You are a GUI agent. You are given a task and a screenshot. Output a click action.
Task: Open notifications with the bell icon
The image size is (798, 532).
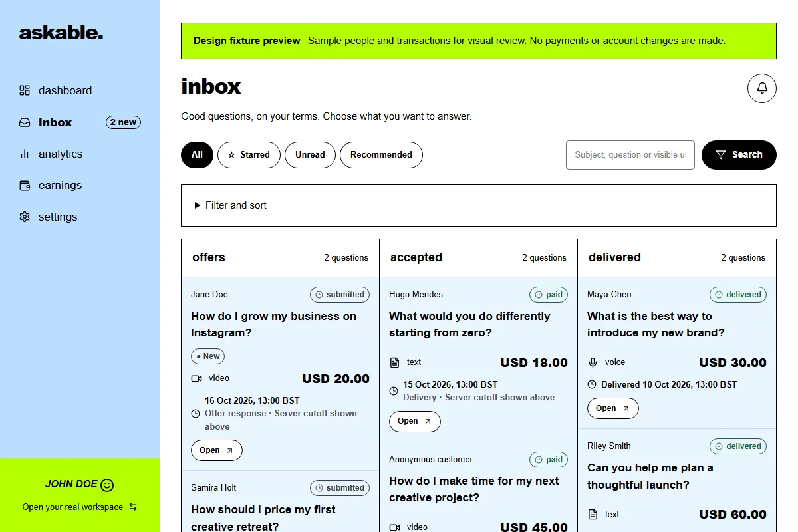tap(762, 88)
